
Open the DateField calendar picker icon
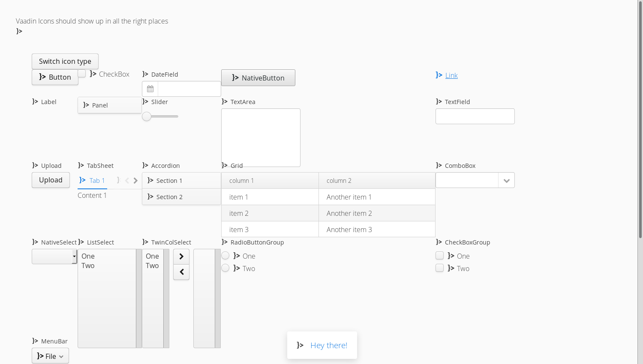click(x=150, y=89)
